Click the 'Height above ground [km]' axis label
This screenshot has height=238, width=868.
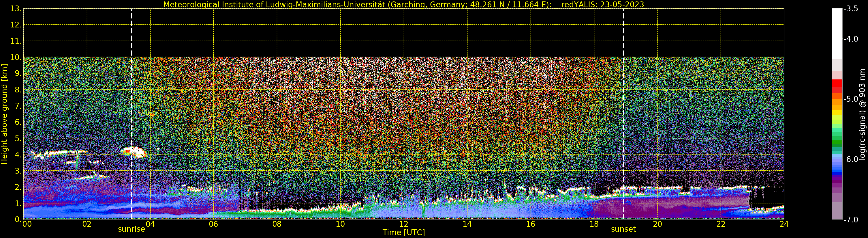coord(4,114)
